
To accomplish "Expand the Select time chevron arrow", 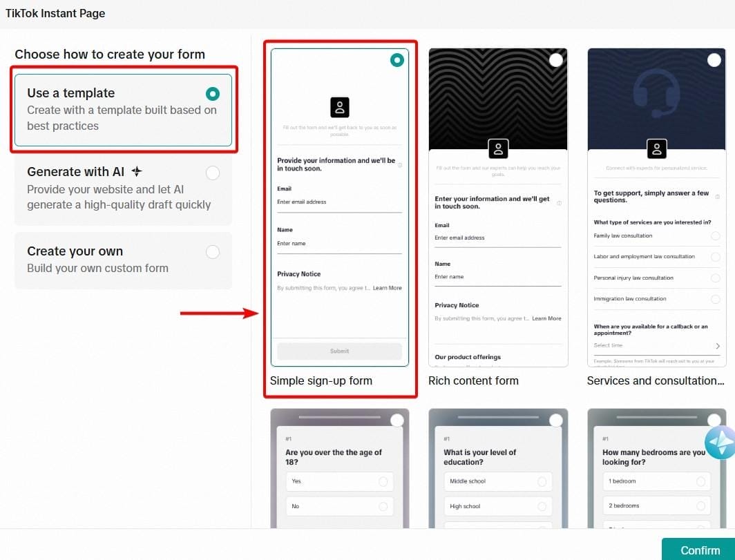I will click(717, 345).
